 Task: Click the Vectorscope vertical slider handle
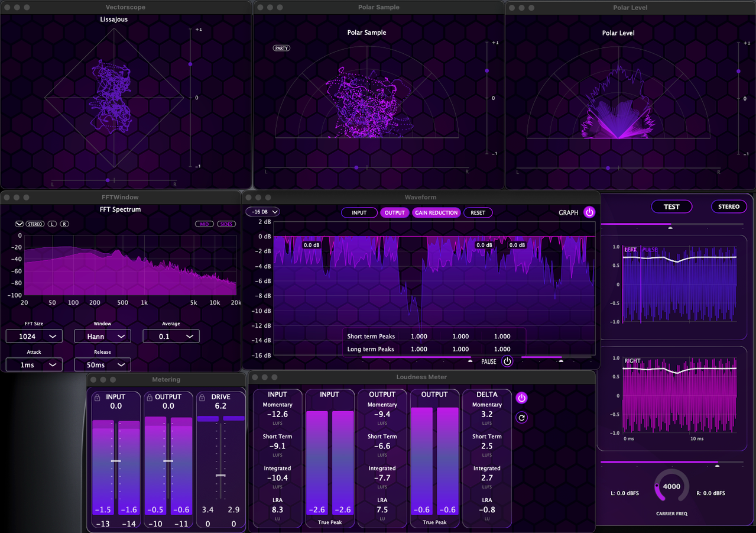[190, 64]
